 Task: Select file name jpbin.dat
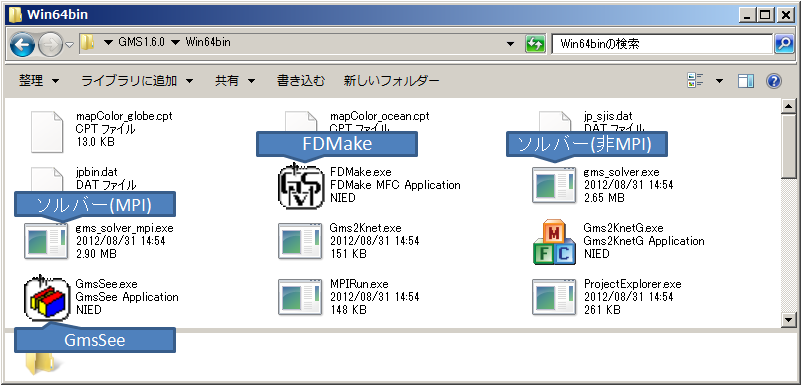(96, 172)
